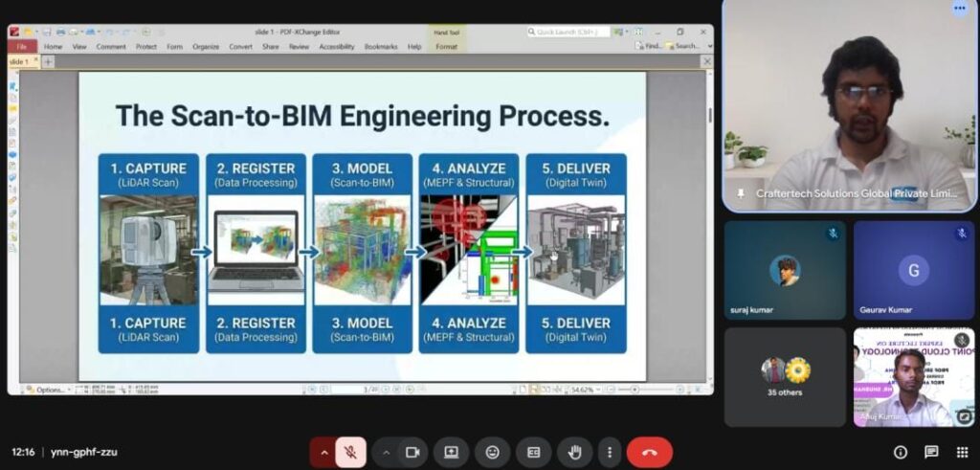Open the Comment menu in PDF-XChange
This screenshot has width=980, height=470.
[x=110, y=46]
